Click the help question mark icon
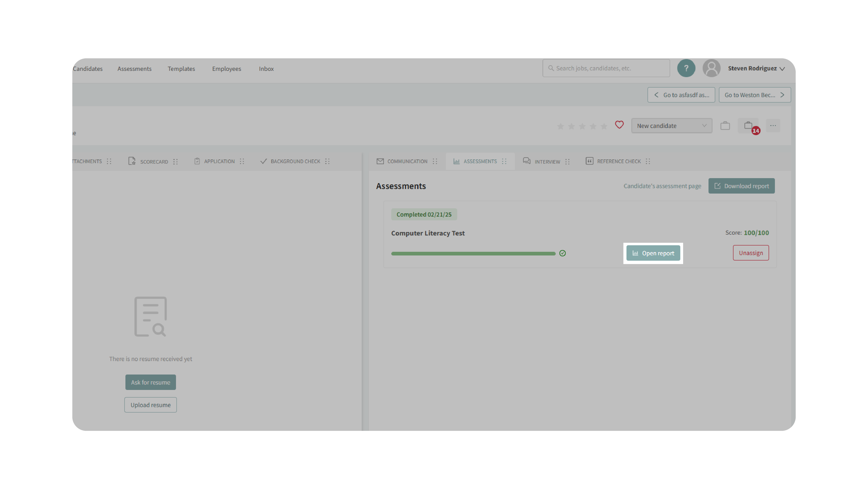 pyautogui.click(x=686, y=68)
